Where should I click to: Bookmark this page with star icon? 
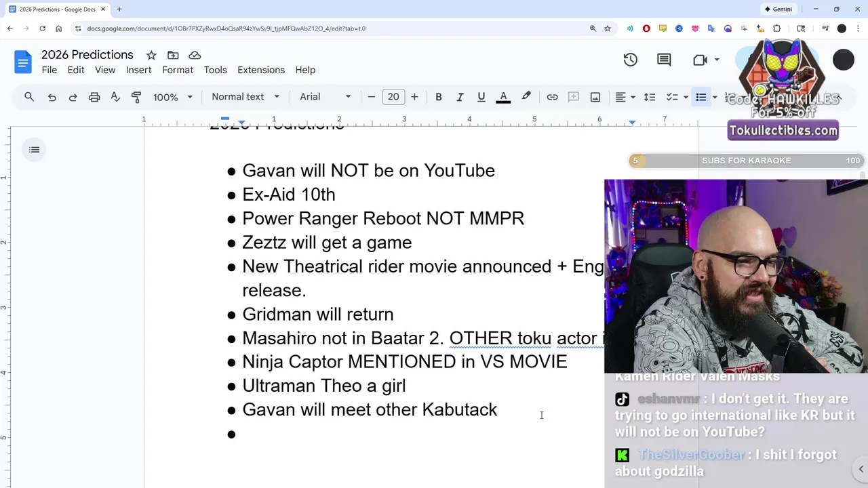pos(608,28)
